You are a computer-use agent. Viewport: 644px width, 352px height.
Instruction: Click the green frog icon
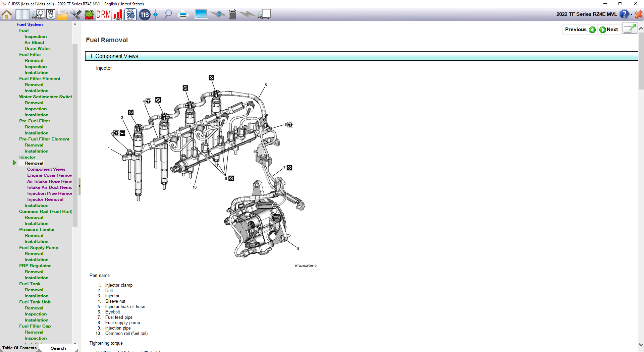(89, 14)
